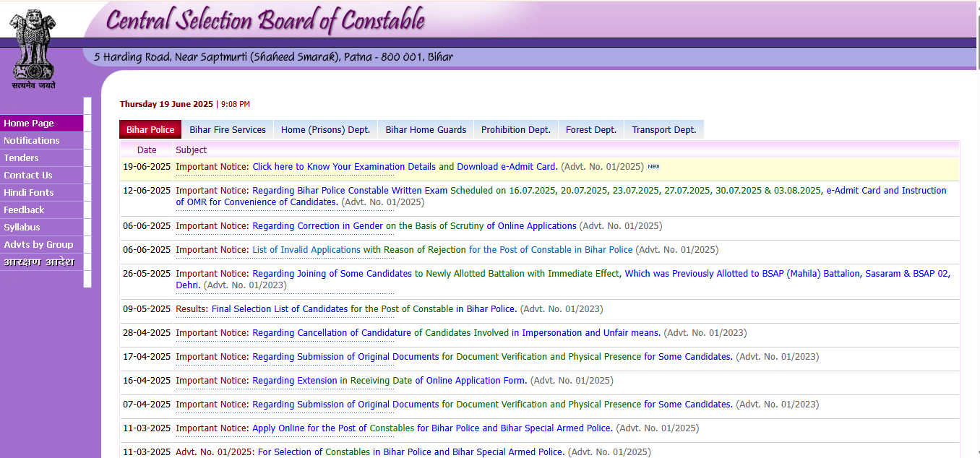Image resolution: width=980 pixels, height=458 pixels.
Task: Click the 'of Online Application Form.' link
Action: (471, 381)
